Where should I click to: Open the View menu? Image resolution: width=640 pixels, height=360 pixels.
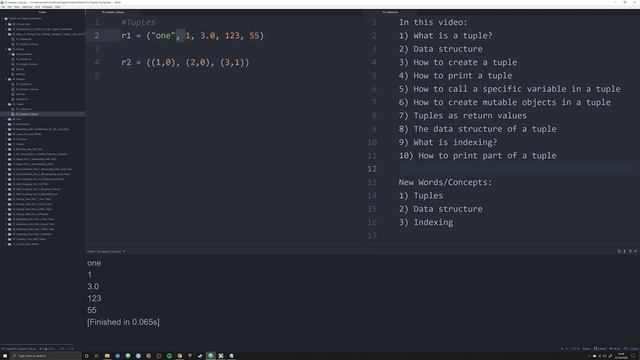[17, 7]
